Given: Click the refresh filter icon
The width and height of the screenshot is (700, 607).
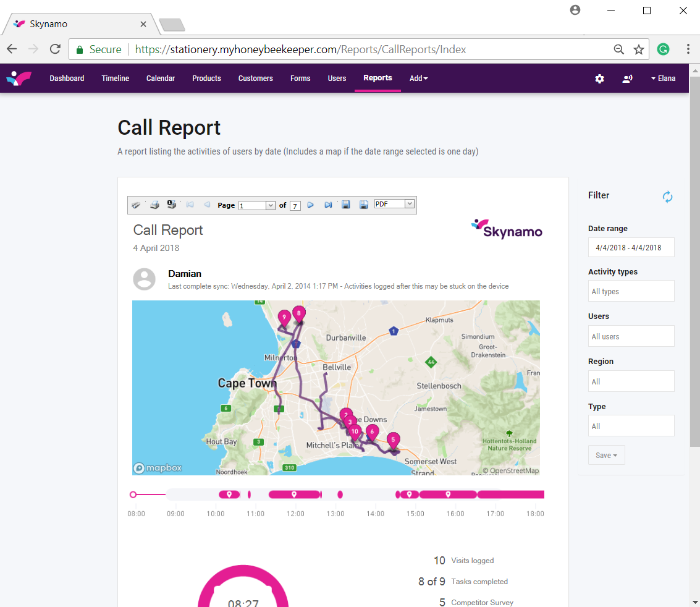Looking at the screenshot, I should click(x=667, y=197).
